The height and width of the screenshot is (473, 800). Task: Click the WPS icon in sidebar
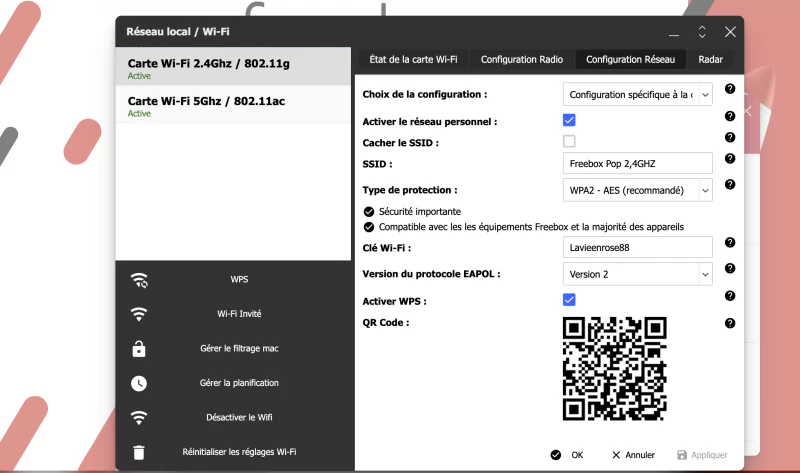[139, 280]
